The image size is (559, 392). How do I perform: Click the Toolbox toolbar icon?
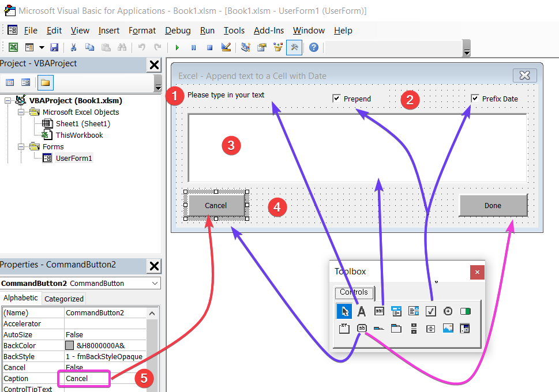point(294,47)
